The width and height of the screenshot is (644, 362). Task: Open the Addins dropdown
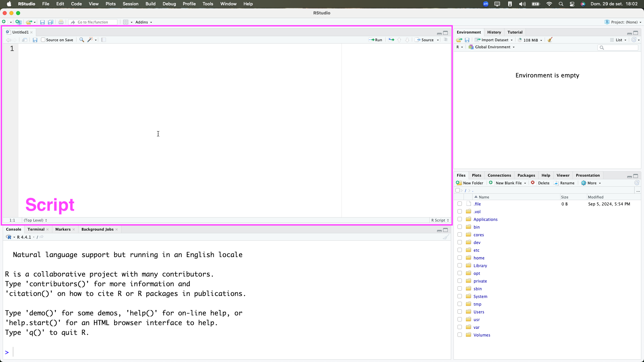pos(144,22)
